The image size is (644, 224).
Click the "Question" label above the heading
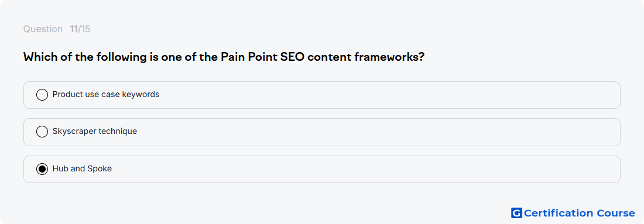[x=43, y=29]
